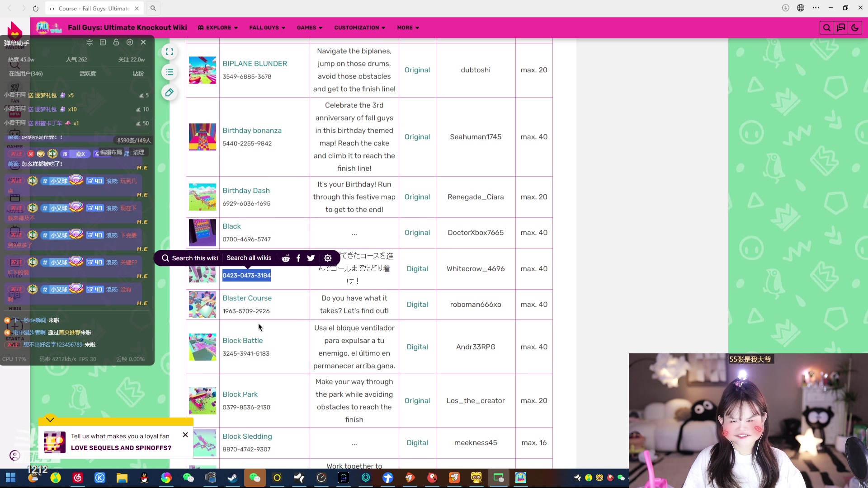Open the BIPLANE BLUNDER course link

[x=255, y=64]
